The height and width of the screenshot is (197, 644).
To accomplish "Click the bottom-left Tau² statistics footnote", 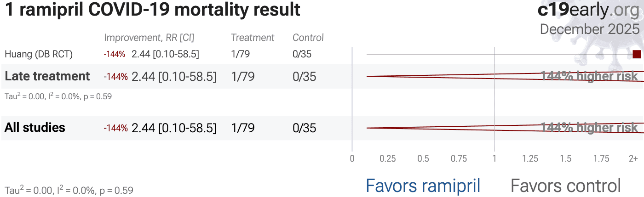I will point(69,190).
